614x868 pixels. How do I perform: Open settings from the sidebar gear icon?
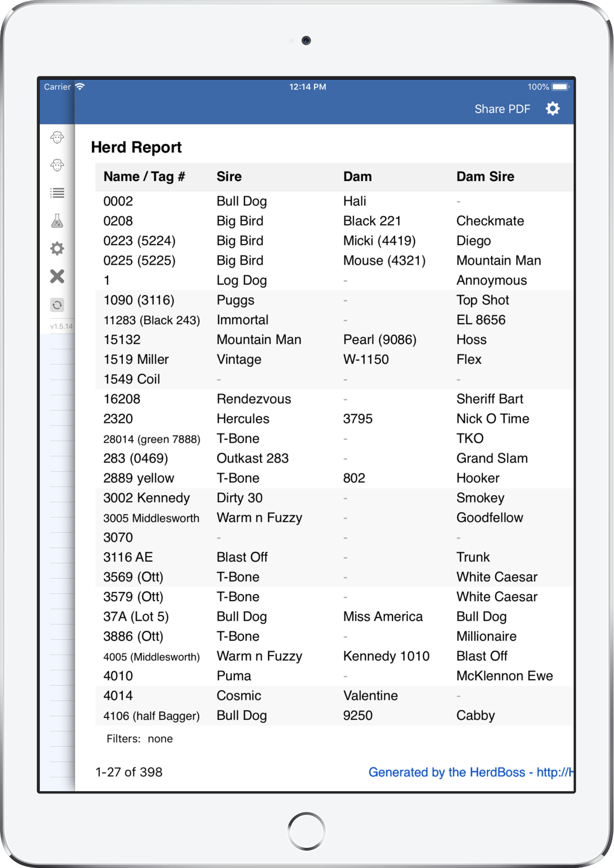pos(57,248)
